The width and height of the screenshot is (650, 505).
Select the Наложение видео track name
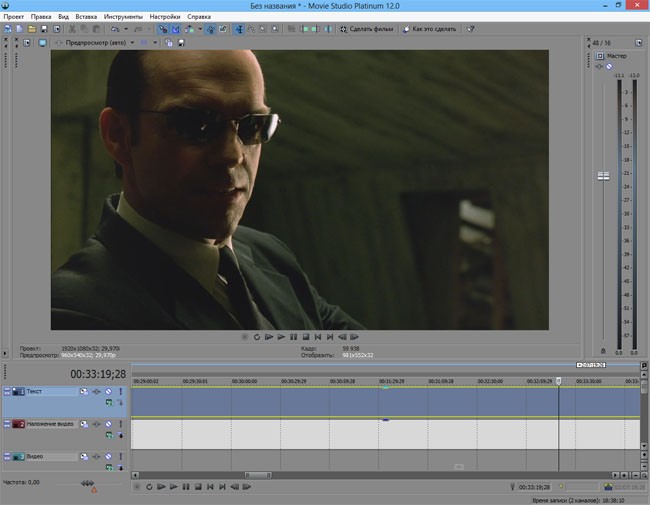[50, 424]
